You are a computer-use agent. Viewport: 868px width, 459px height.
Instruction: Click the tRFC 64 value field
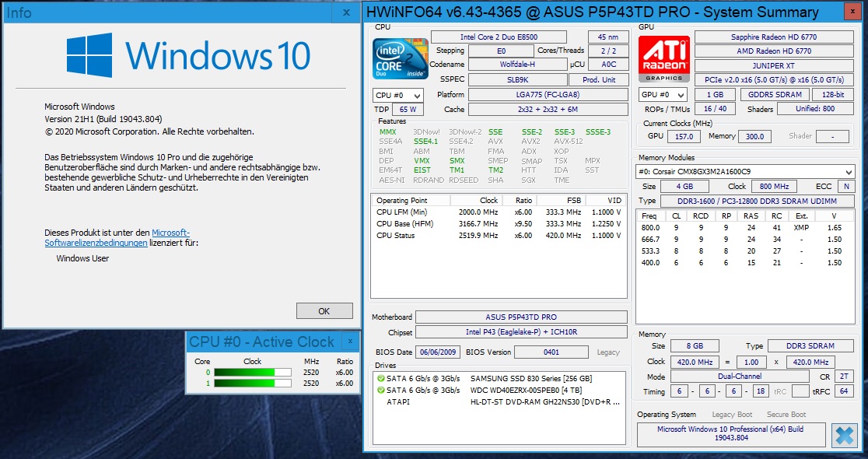[x=844, y=391]
